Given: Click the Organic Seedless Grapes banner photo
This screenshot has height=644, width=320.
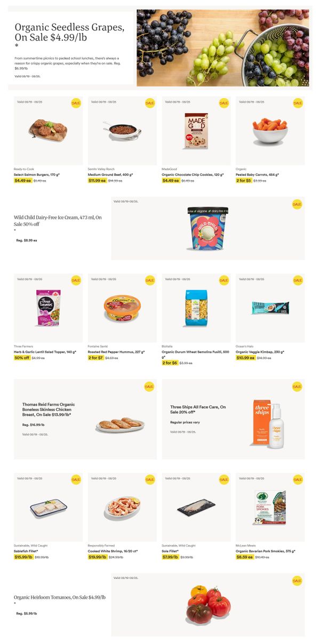Looking at the screenshot, I should pos(222,47).
